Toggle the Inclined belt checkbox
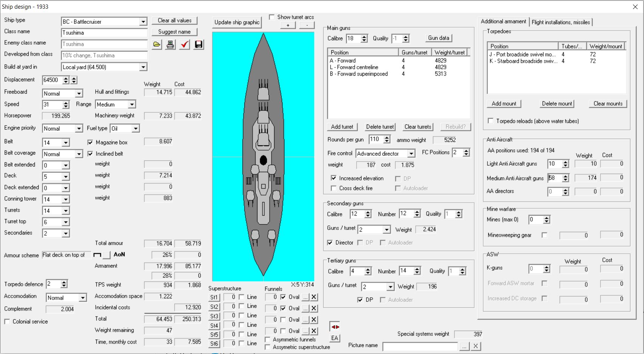Viewport: 644px width, 354px height. [90, 154]
